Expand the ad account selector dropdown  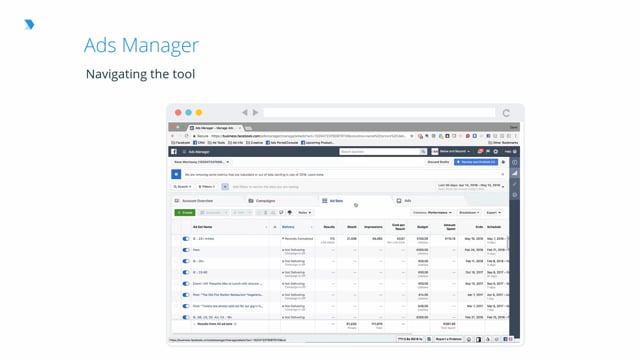tap(201, 162)
